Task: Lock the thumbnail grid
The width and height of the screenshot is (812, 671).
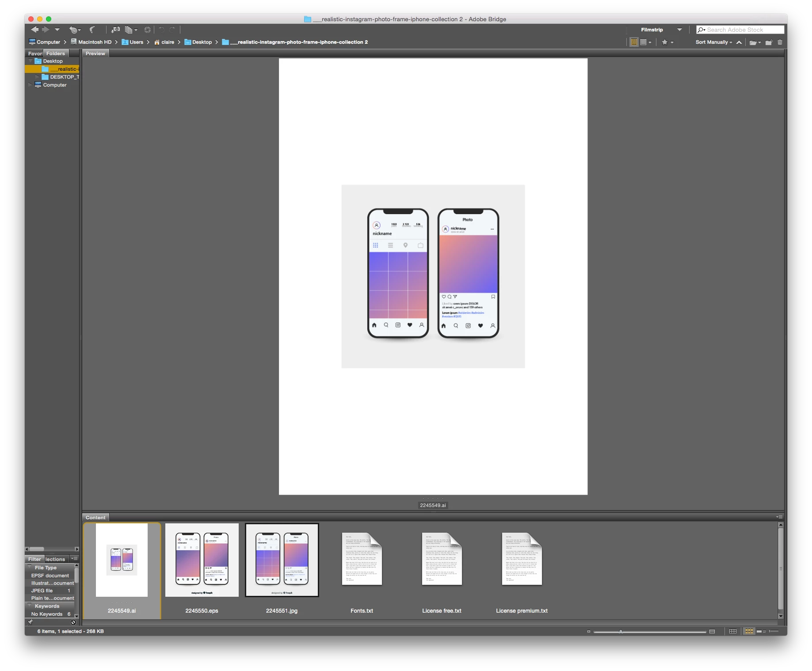Action: point(732,631)
